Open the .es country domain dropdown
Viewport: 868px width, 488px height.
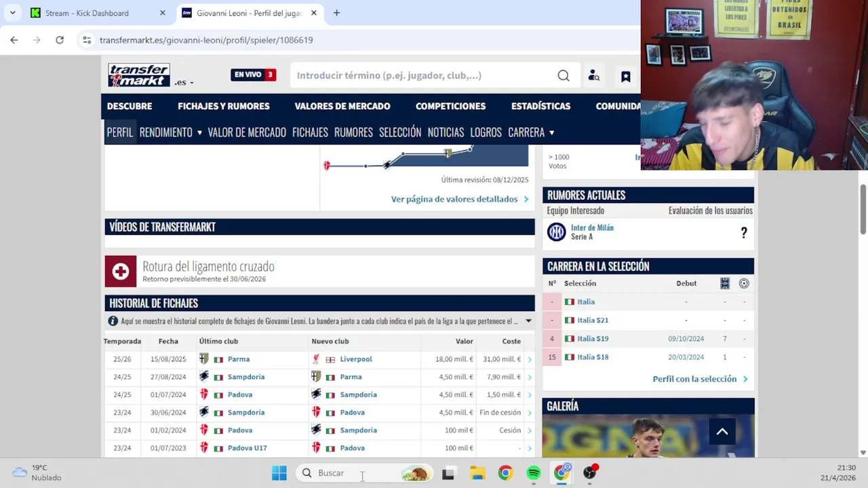pyautogui.click(x=184, y=82)
